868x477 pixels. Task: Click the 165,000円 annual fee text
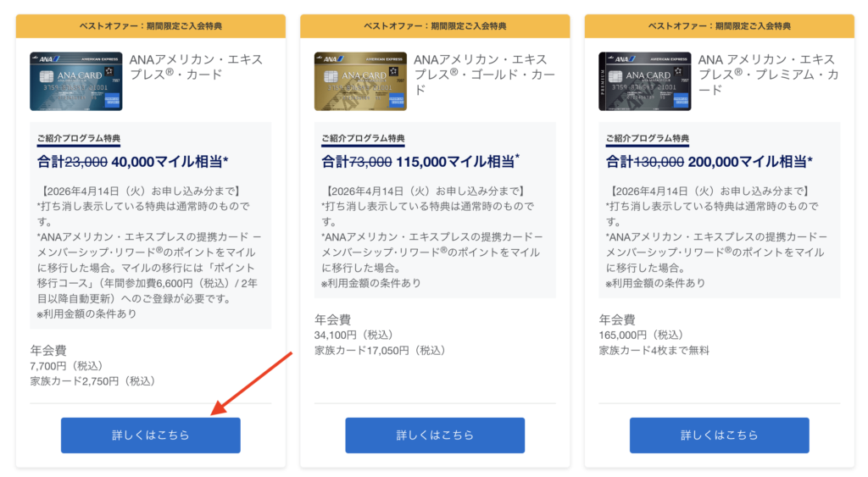click(x=641, y=335)
